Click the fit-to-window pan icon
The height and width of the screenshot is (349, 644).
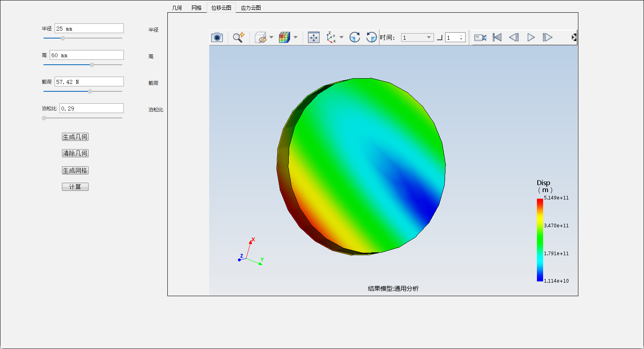pyautogui.click(x=314, y=38)
